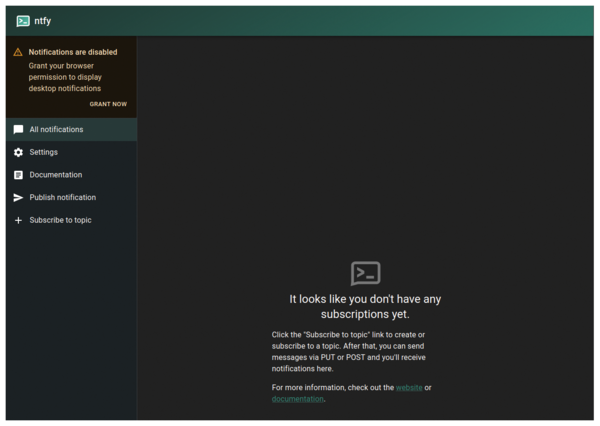Go to Documentation label in the sidebar
600x426 pixels.
point(55,175)
